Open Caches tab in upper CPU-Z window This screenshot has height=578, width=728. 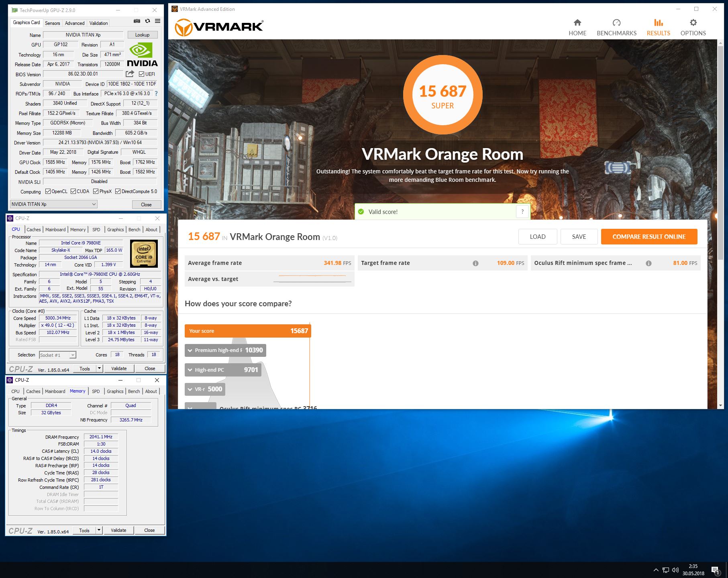[34, 230]
